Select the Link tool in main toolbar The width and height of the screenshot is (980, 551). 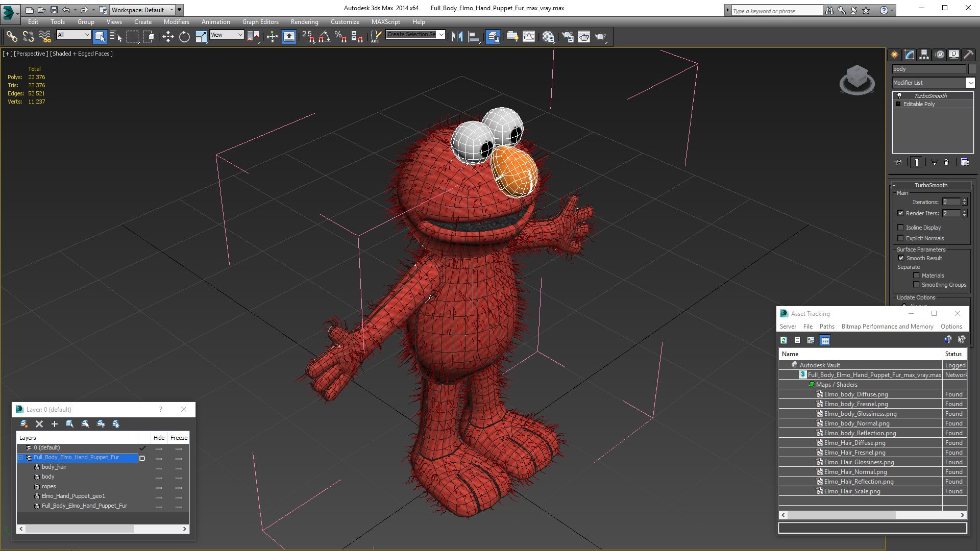coord(12,36)
